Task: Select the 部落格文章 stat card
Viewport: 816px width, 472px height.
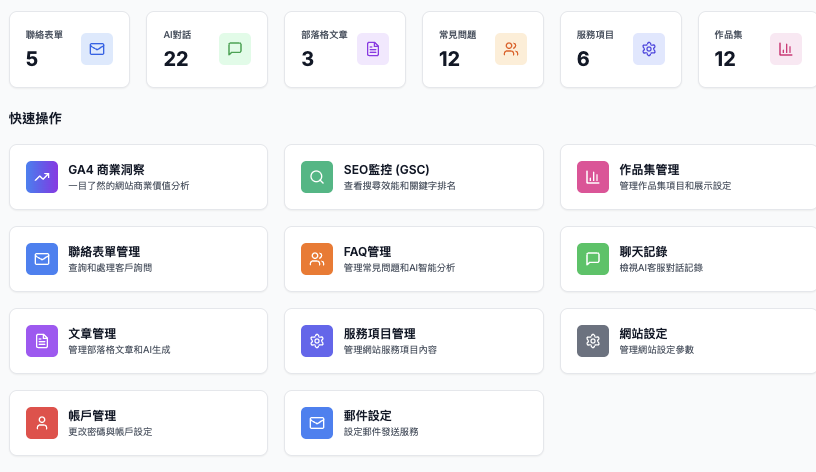Action: pyautogui.click(x=344, y=49)
